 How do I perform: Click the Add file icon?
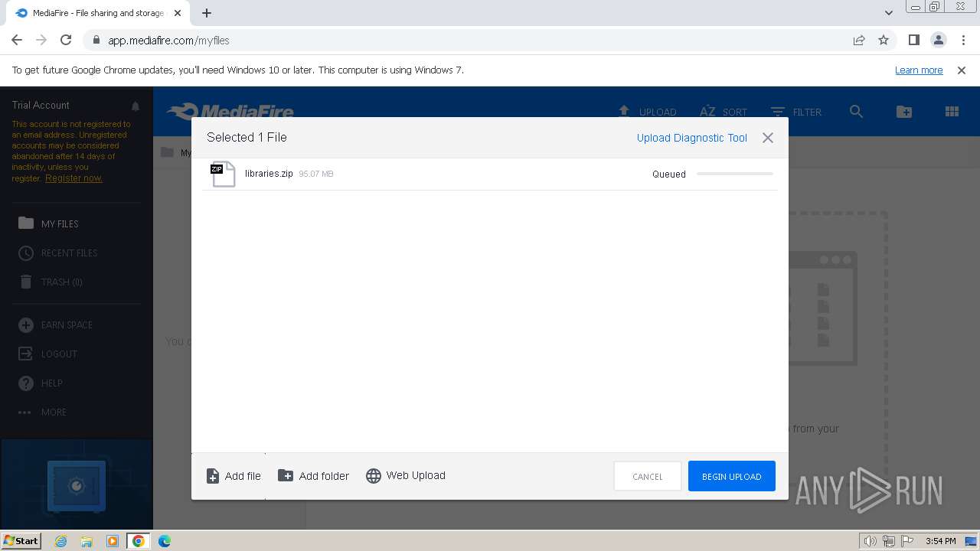(x=213, y=476)
